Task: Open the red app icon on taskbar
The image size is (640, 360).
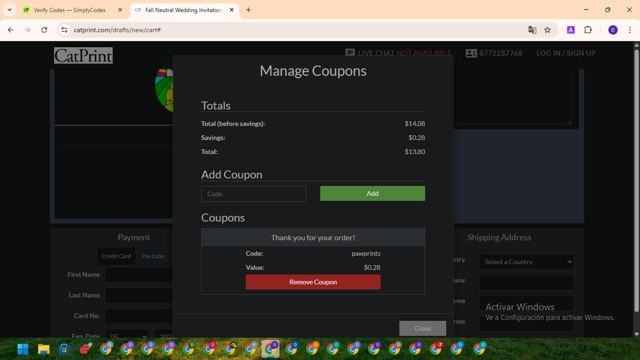Action: 85,349
